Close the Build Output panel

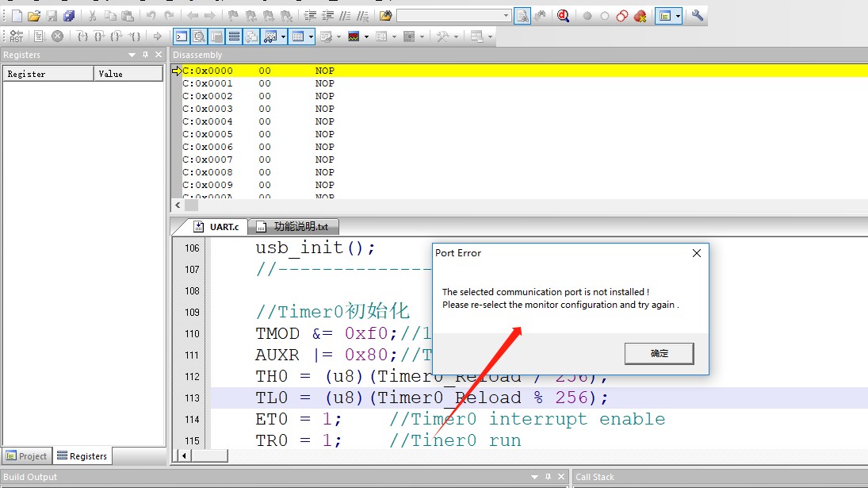(x=561, y=477)
